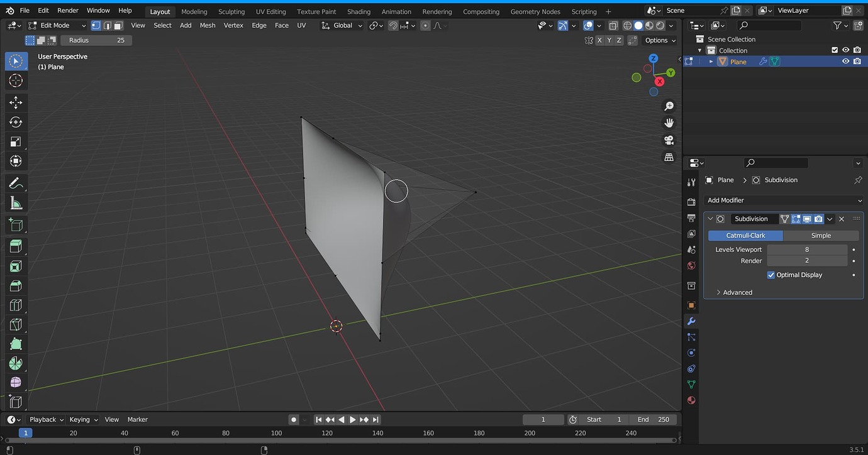Open the Add Modifier dropdown
Image resolution: width=868 pixels, height=455 pixels.
pyautogui.click(x=784, y=200)
